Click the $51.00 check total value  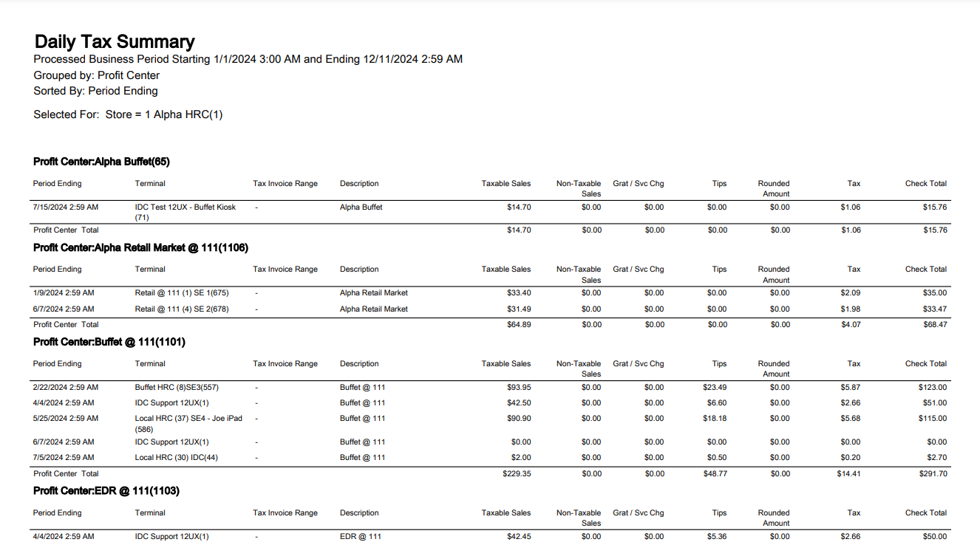[935, 403]
